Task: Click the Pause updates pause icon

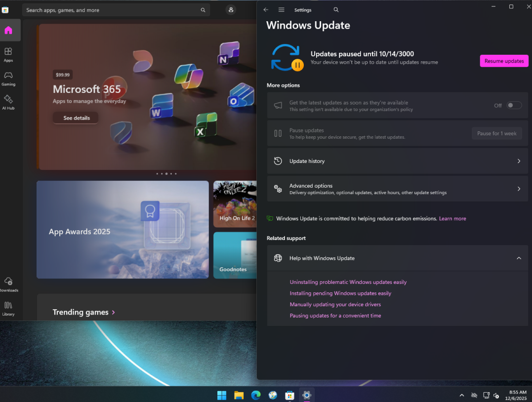Action: (278, 133)
